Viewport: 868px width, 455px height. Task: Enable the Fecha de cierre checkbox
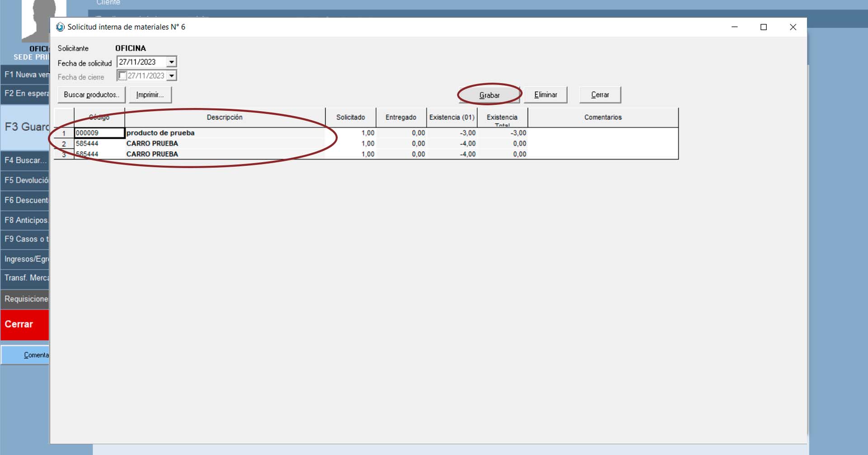(x=122, y=76)
